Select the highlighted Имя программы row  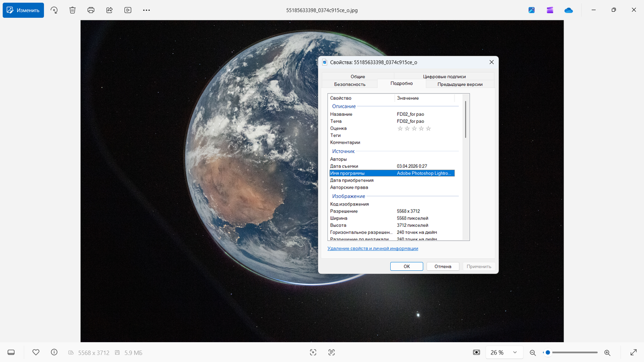pos(392,173)
